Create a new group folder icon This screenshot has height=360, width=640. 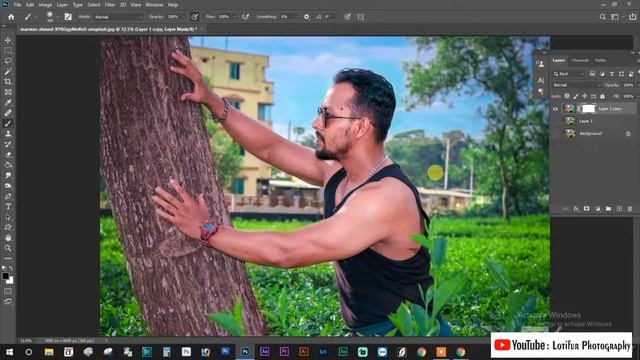point(608,209)
